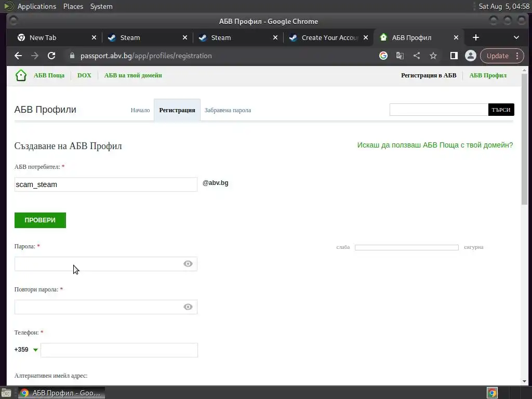Focus the Телефон number field
The height and width of the screenshot is (399, 532).
(119, 350)
